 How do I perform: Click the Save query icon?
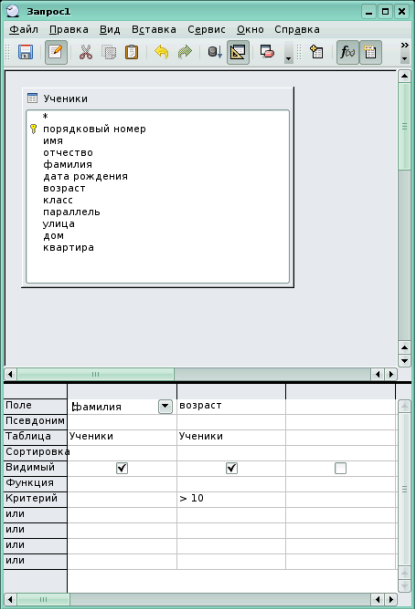pyautogui.click(x=25, y=52)
